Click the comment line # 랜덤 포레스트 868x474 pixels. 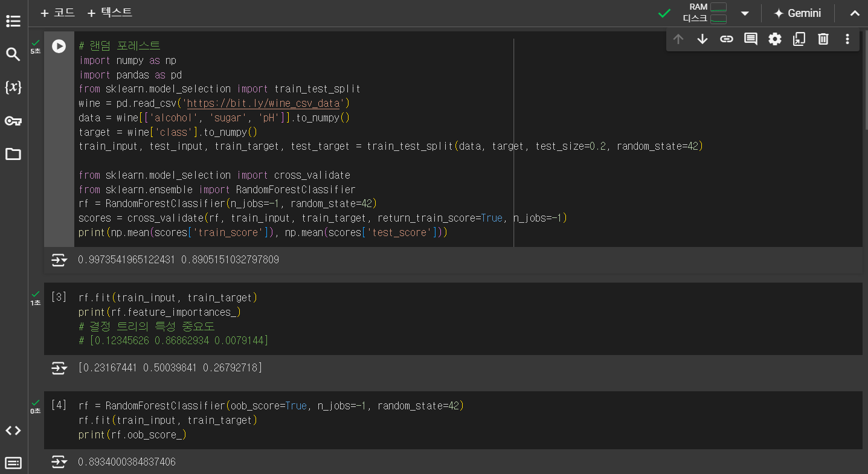click(120, 46)
